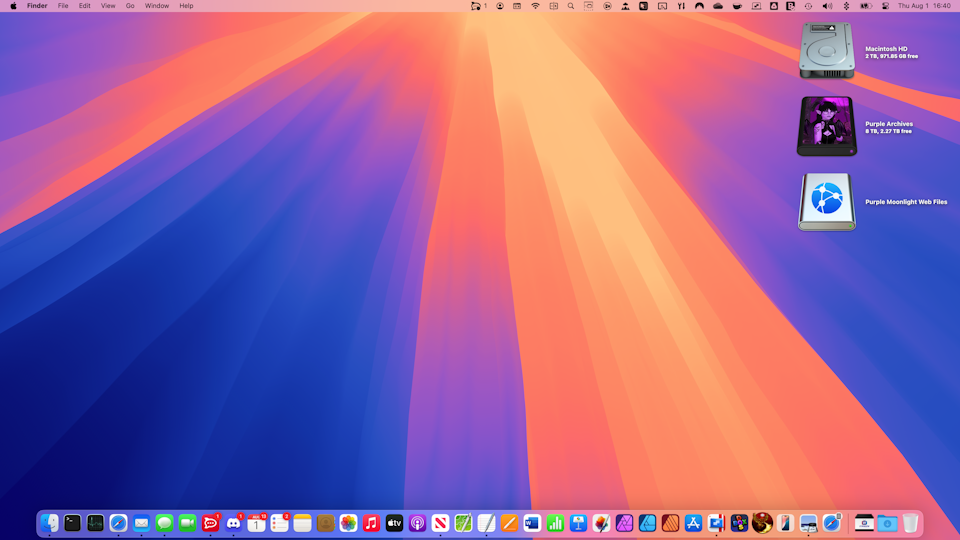Open CotEditor from the Dock
This screenshot has height=540, width=960.
coord(463,523)
